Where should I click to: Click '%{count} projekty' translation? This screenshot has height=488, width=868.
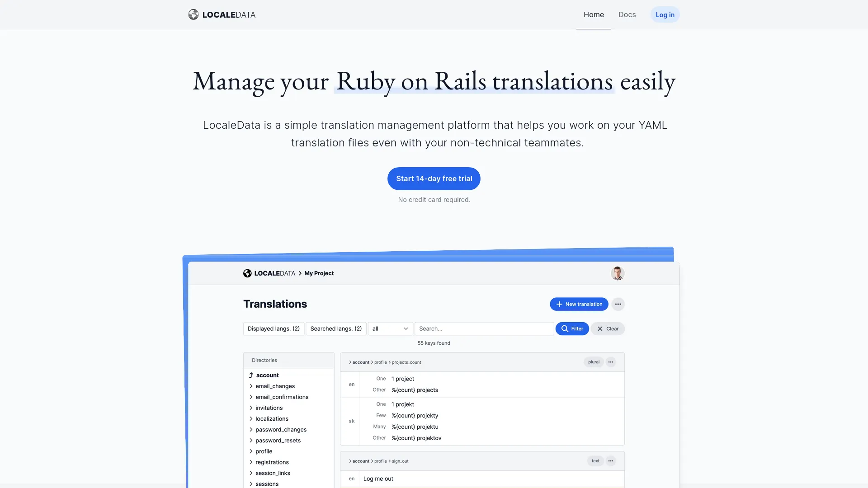click(x=415, y=416)
